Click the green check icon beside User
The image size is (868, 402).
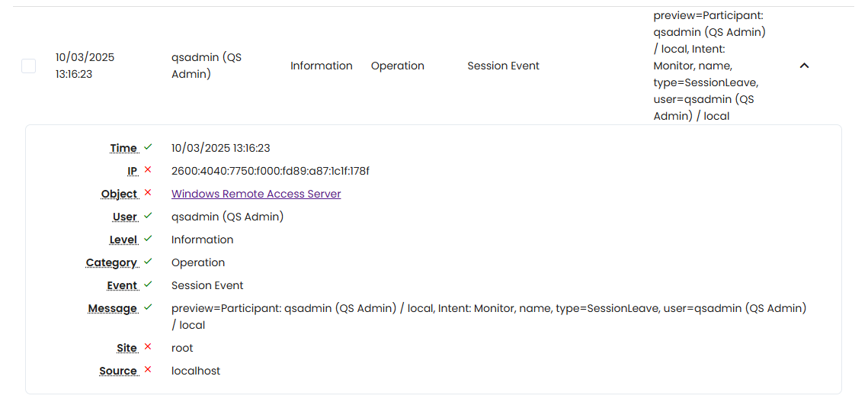click(x=148, y=216)
